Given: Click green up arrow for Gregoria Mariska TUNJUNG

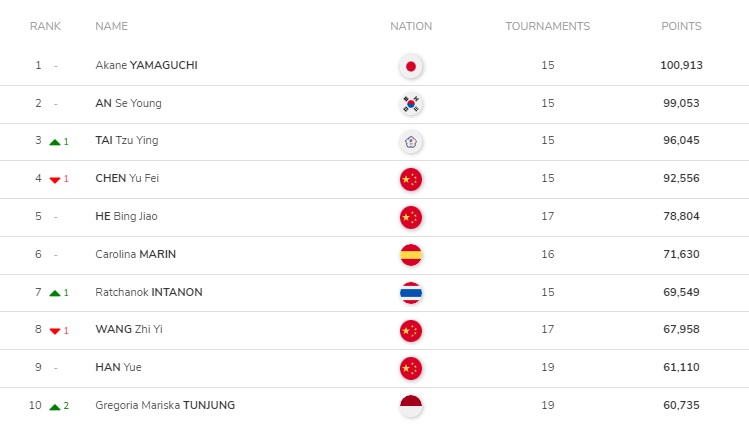Looking at the screenshot, I should [55, 407].
